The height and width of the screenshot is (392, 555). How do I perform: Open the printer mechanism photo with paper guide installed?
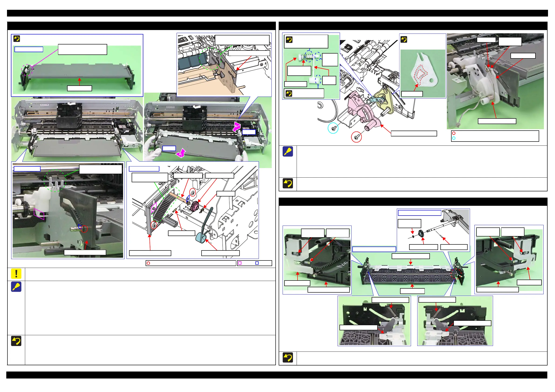pyautogui.click(x=77, y=129)
